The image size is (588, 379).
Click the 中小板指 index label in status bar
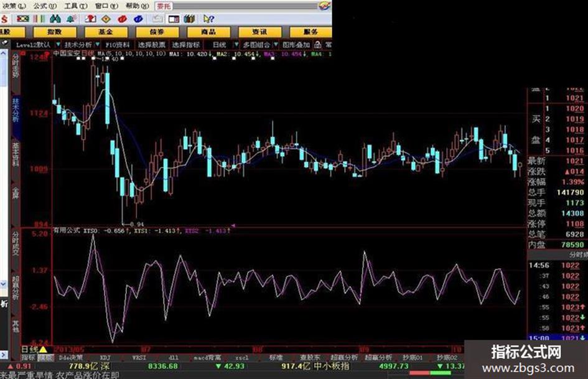[x=331, y=366]
